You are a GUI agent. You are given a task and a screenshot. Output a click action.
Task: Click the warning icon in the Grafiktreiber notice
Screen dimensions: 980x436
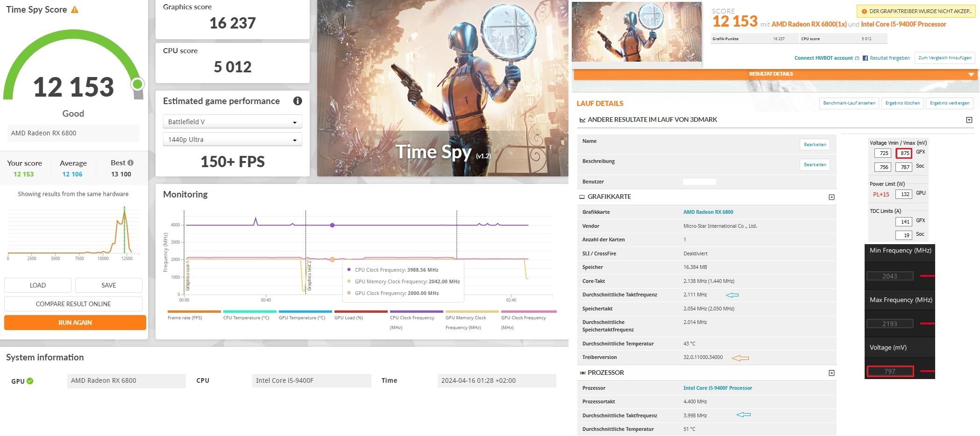[864, 11]
